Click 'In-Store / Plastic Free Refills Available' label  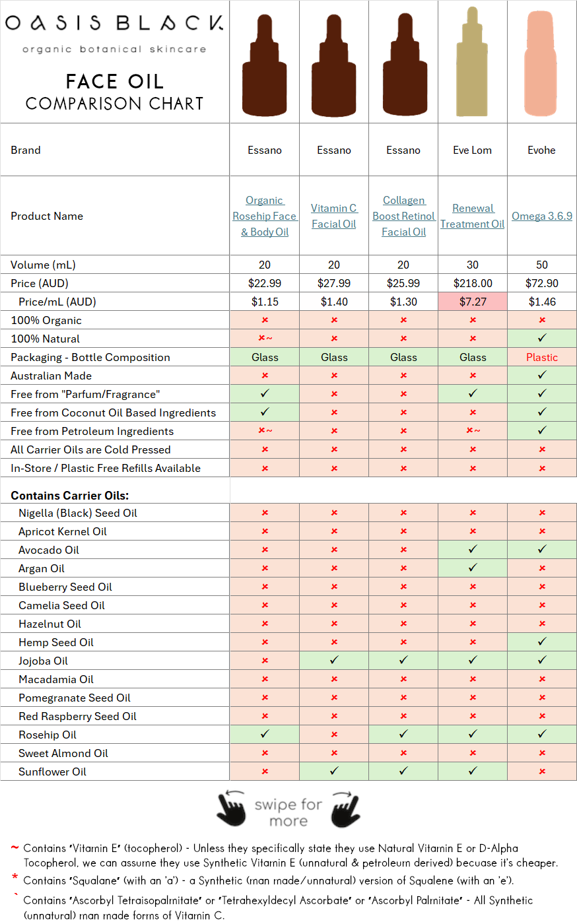tap(106, 468)
